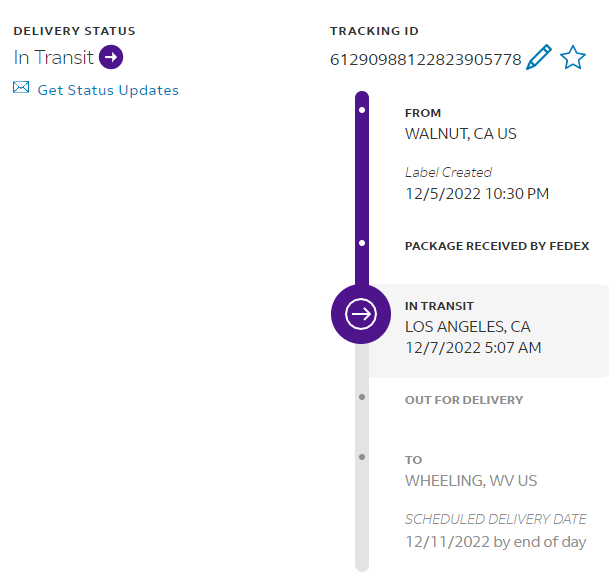This screenshot has width=609, height=584.
Task: Click the purple arrow beside In Transit status
Action: (111, 58)
